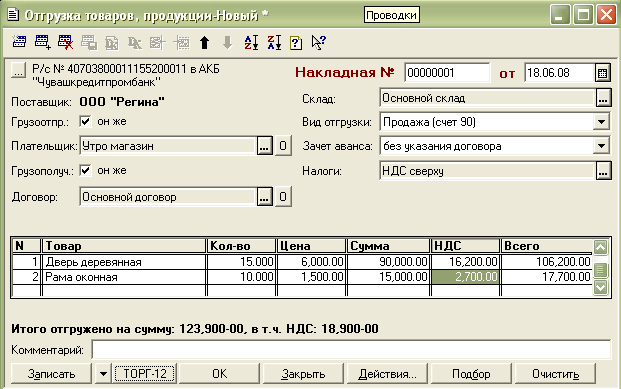Click the Кол-во cell 10.000

[x=241, y=277]
